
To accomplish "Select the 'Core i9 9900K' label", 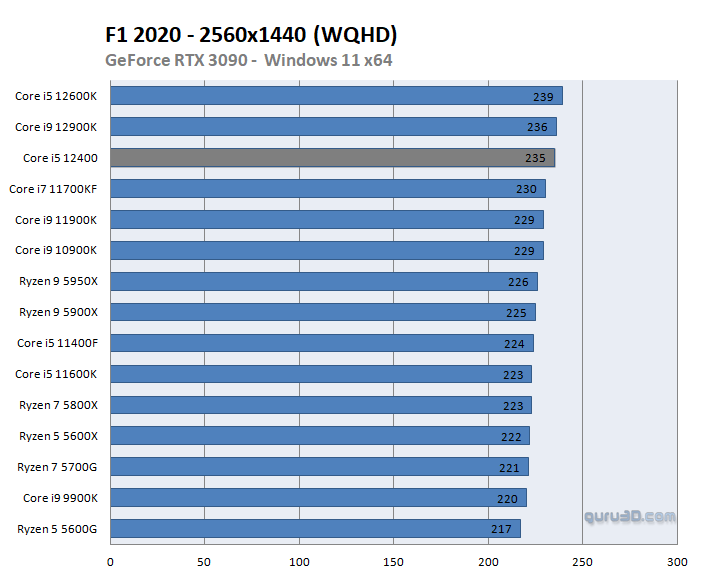I will coord(60,498).
